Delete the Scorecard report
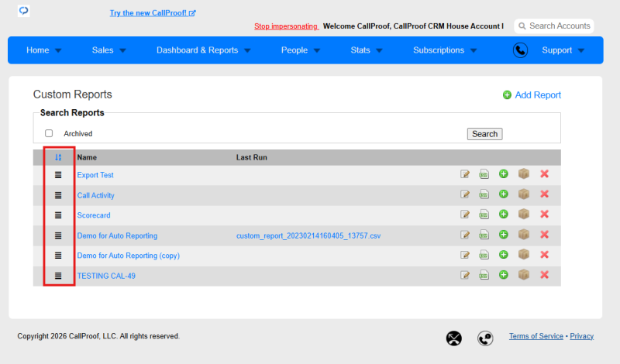This screenshot has height=364, width=620. 545,215
